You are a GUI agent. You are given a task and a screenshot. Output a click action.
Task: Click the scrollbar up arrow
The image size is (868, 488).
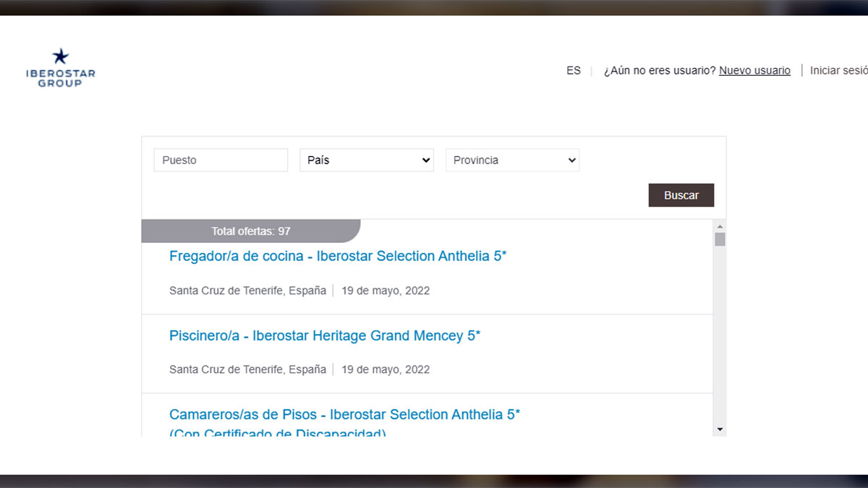[719, 227]
